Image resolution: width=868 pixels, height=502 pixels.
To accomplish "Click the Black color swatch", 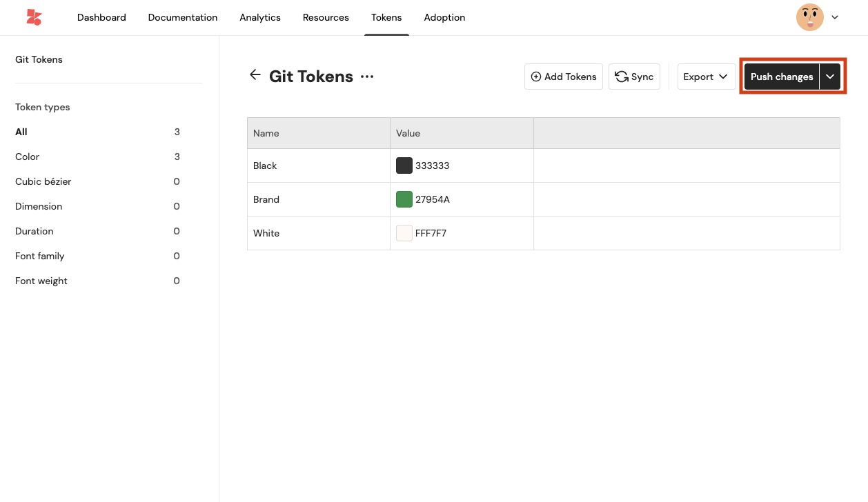I will [x=404, y=165].
